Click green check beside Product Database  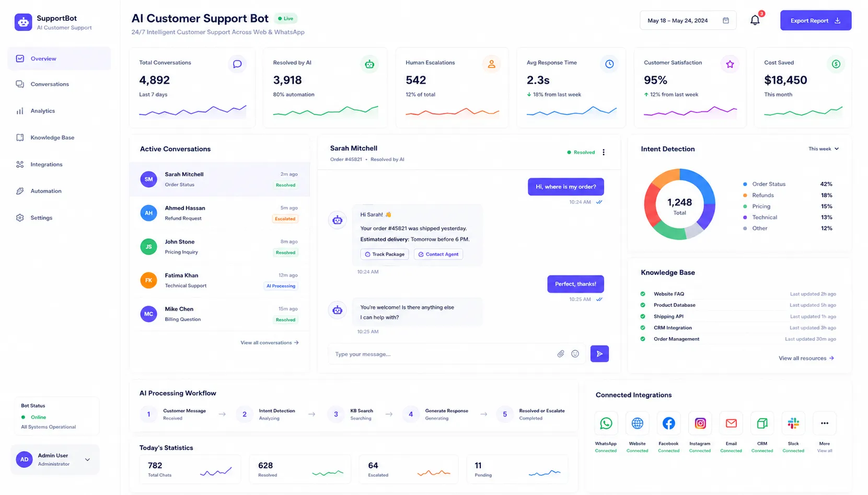click(643, 305)
